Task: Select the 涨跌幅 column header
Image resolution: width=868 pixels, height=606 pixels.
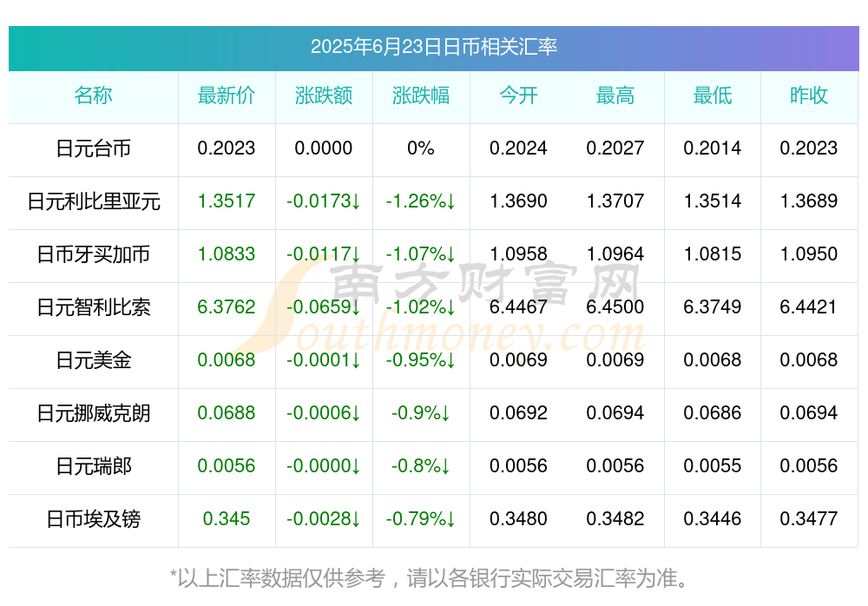Action: point(421,96)
